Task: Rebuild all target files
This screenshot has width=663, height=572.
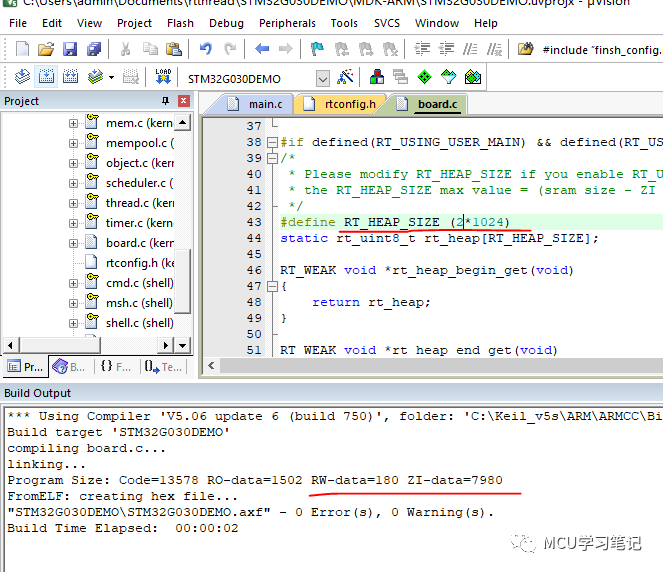Action: point(70,77)
